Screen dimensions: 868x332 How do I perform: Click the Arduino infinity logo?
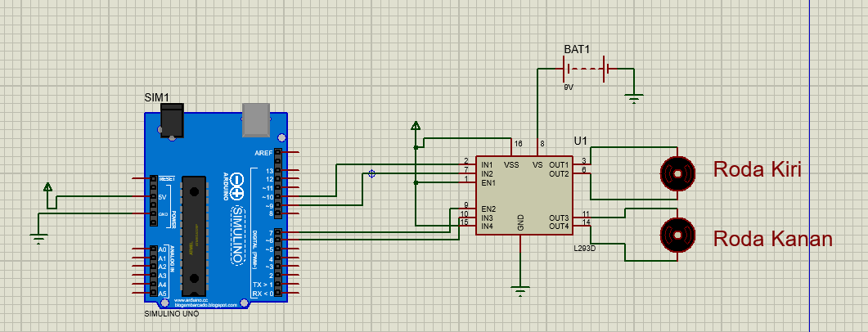[x=236, y=188]
